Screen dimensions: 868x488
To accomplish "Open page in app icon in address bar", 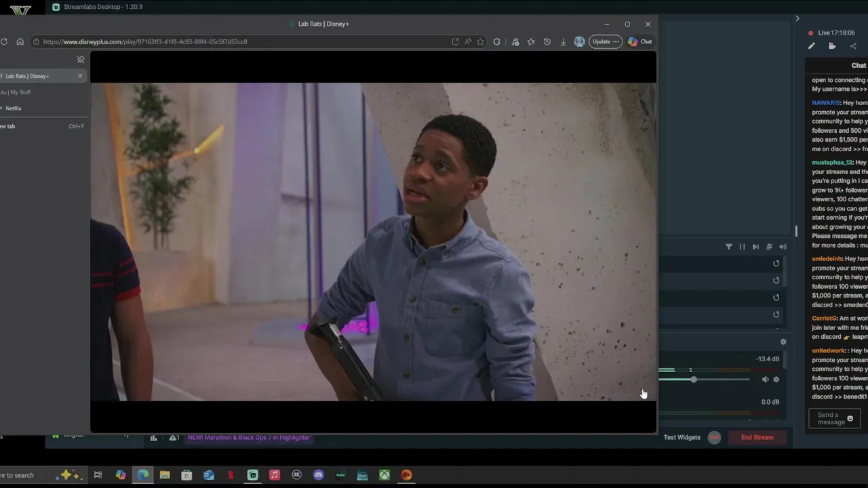I will [x=455, y=41].
